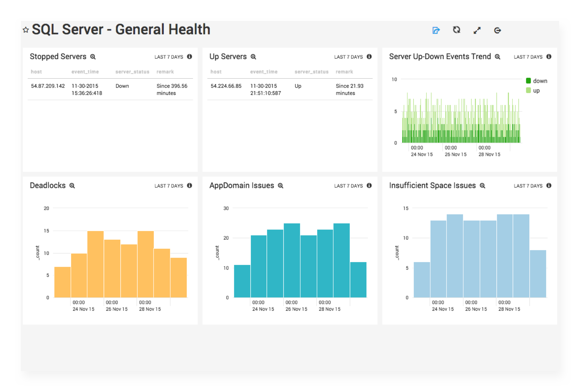This screenshot has width=580, height=392.
Task: Sort Stopped Servers by host column
Action: click(x=36, y=72)
